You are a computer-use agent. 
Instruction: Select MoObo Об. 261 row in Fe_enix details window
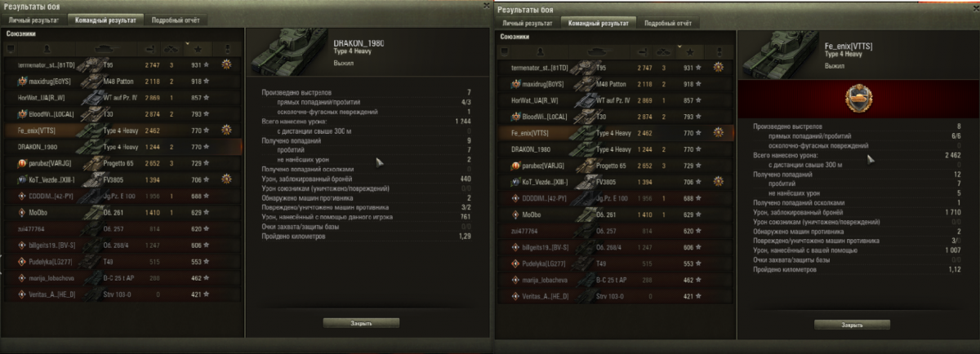617,213
